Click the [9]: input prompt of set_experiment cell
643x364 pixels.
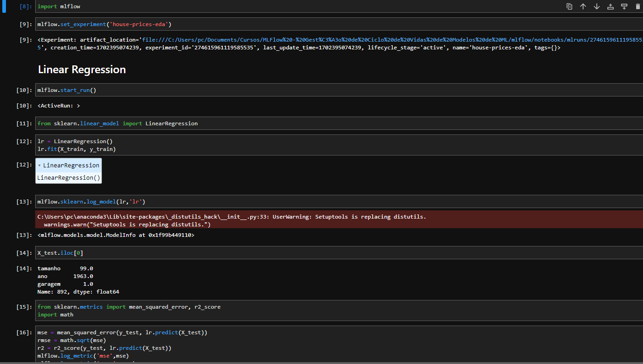point(26,24)
